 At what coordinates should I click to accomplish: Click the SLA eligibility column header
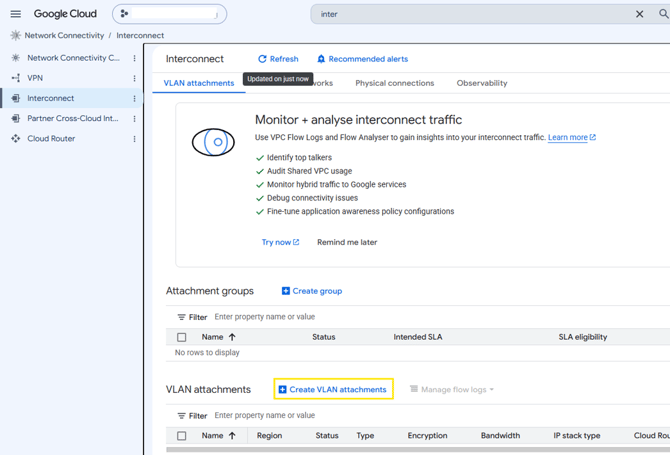coord(582,337)
